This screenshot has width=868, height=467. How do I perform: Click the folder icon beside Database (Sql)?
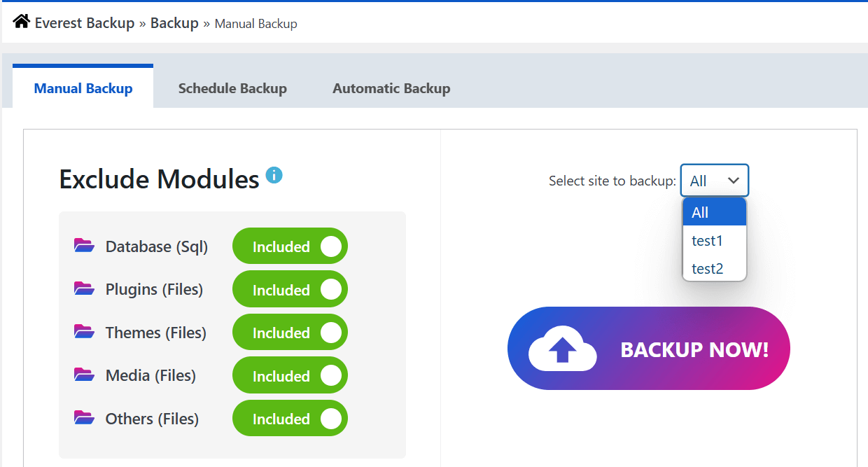pyautogui.click(x=83, y=246)
